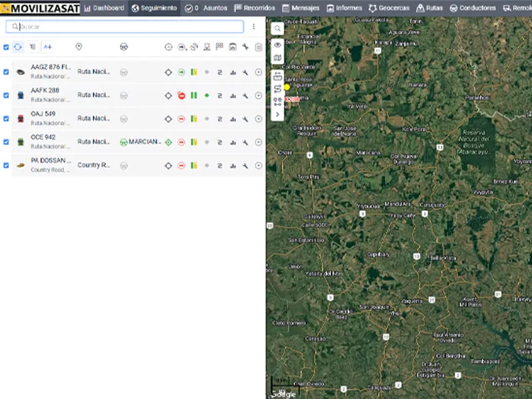Screen dimensions: 532x399
Task: Uncheck the OCE 942 unit checkbox
Action: click(6, 142)
